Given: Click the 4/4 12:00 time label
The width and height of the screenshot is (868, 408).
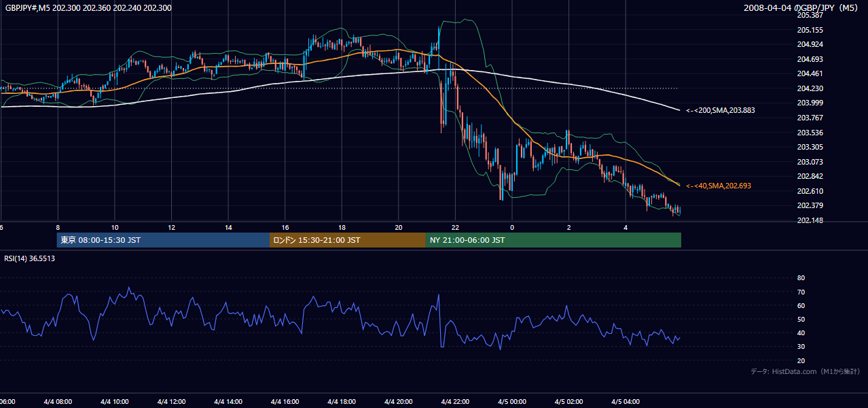Looking at the screenshot, I should (171, 402).
